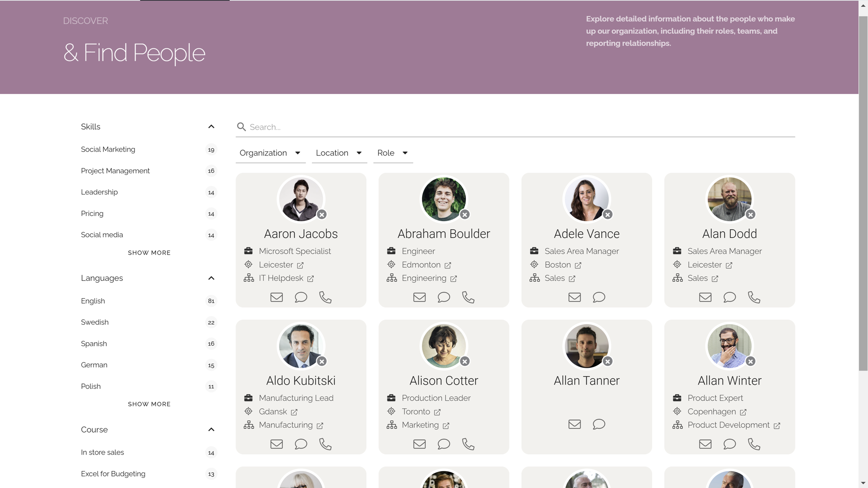This screenshot has height=488, width=868.
Task: Open chat with Alison Cotter
Action: (x=444, y=444)
